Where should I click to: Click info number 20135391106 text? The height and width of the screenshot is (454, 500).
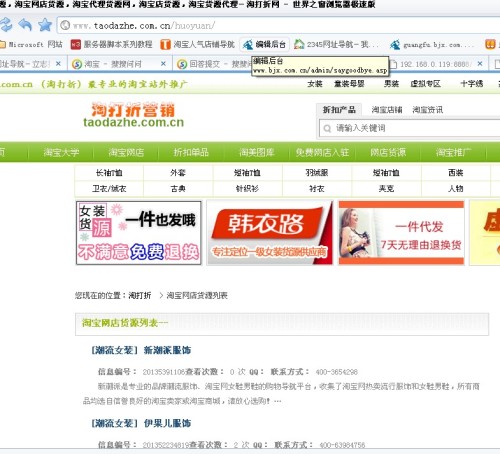coord(164,372)
